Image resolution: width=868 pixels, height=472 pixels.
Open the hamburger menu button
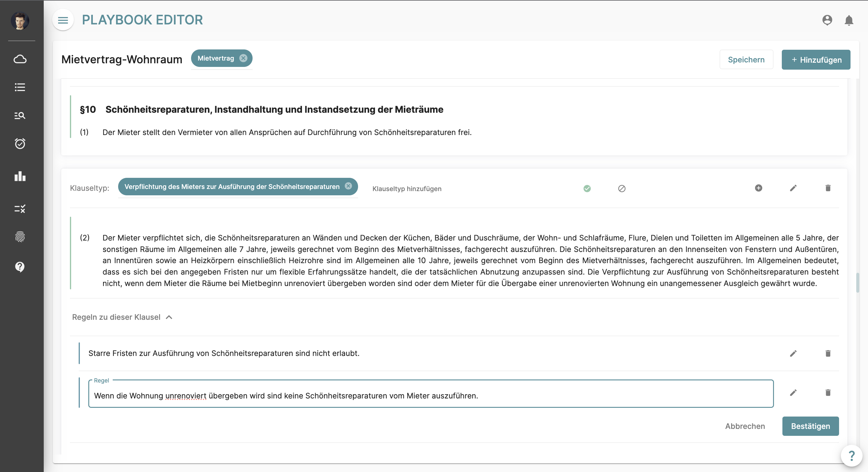[x=63, y=20]
